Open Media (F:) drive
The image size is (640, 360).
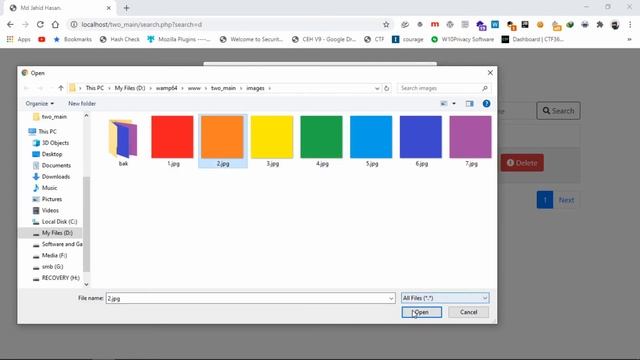click(54, 255)
